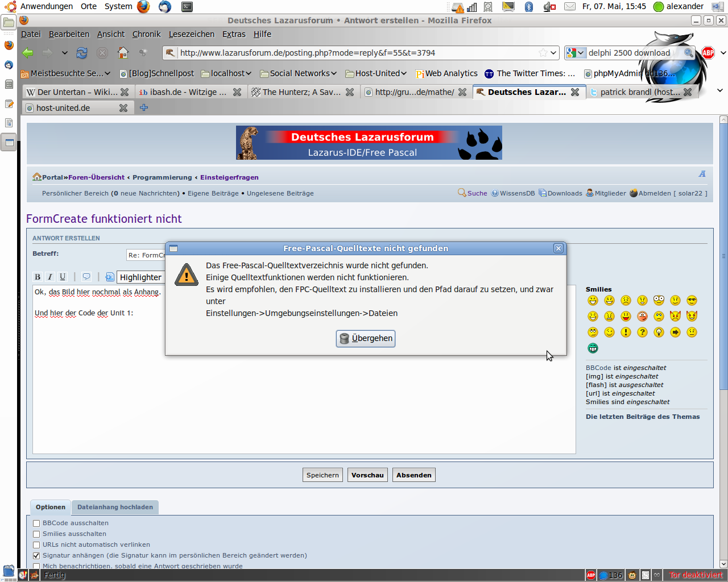Uncheck the Signatur anhängen checkbox
728x582 pixels.
click(x=36, y=556)
